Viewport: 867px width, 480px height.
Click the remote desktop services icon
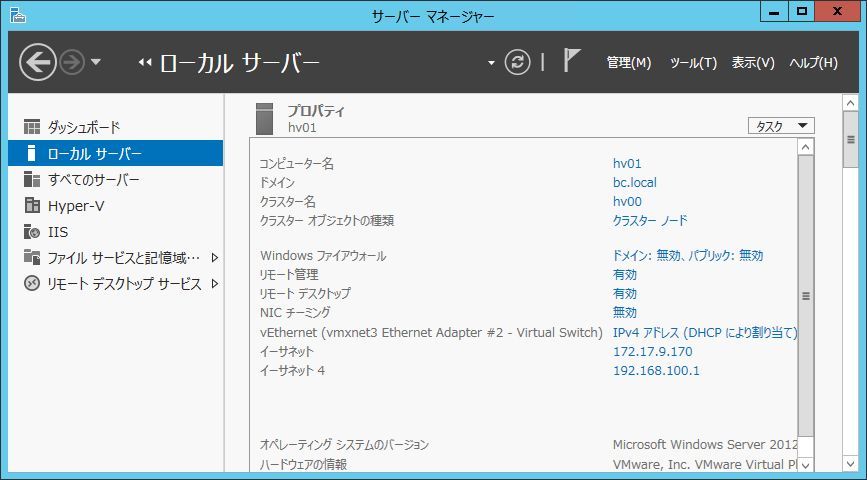coord(32,284)
